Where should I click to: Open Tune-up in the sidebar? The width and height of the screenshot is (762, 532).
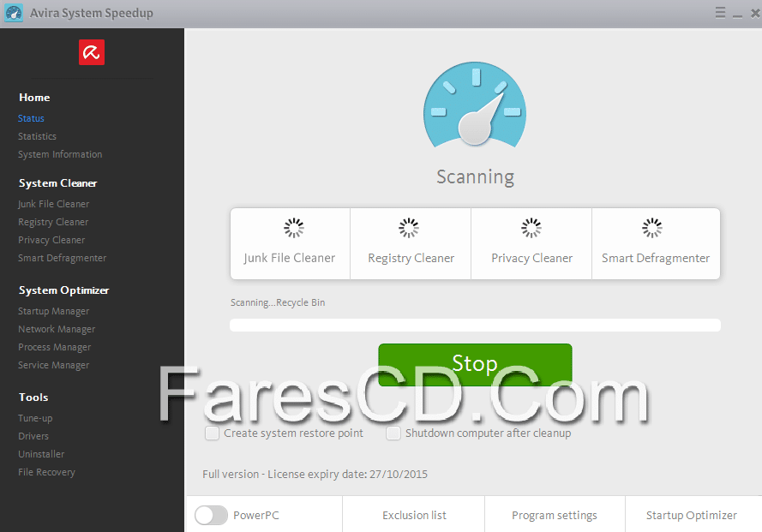(35, 418)
